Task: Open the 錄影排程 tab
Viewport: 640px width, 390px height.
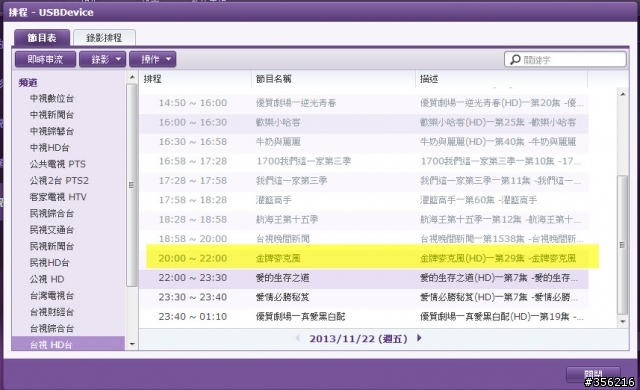Action: tap(104, 38)
